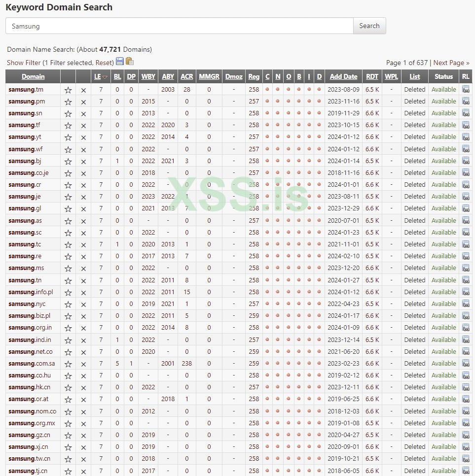This screenshot has width=475, height=476.
Task: Expand the Show Filter panel
Action: click(x=24, y=63)
